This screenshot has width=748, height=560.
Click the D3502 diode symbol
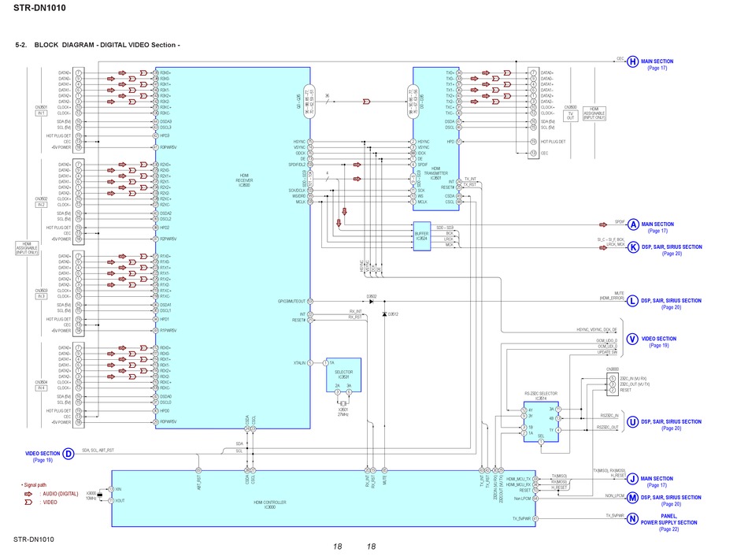coord(371,302)
